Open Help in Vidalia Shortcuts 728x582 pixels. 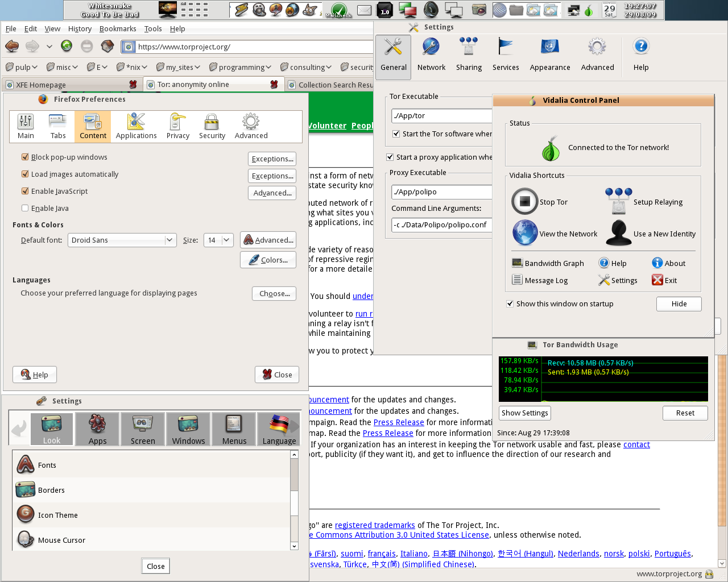click(x=613, y=263)
